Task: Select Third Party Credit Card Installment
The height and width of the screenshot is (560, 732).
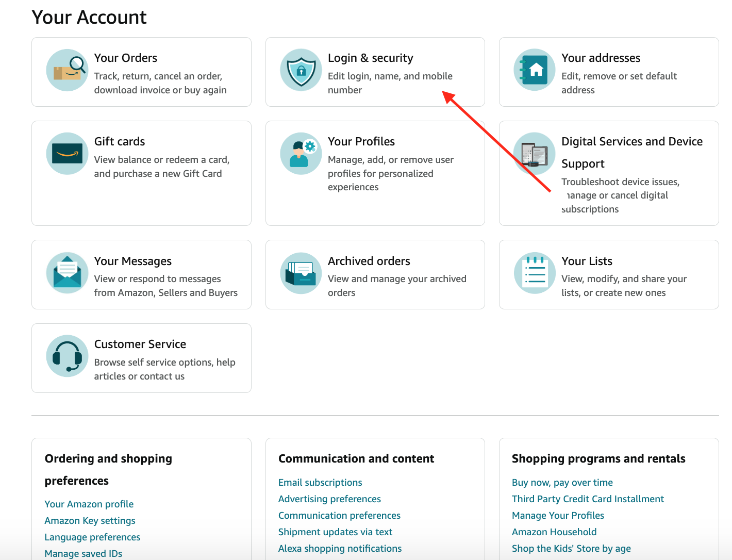Action: click(x=588, y=499)
